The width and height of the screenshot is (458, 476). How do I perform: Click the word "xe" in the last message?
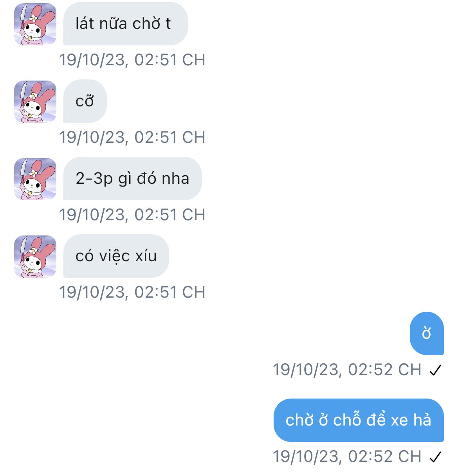click(x=399, y=420)
